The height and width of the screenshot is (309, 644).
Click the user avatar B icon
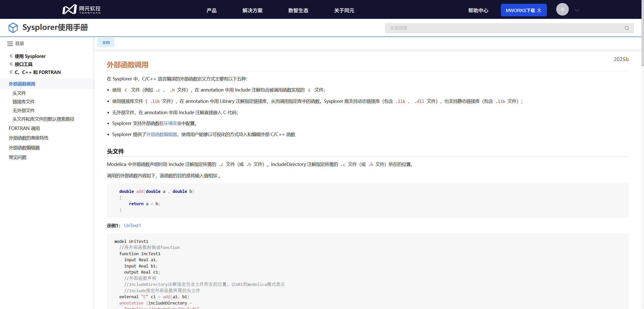point(562,10)
